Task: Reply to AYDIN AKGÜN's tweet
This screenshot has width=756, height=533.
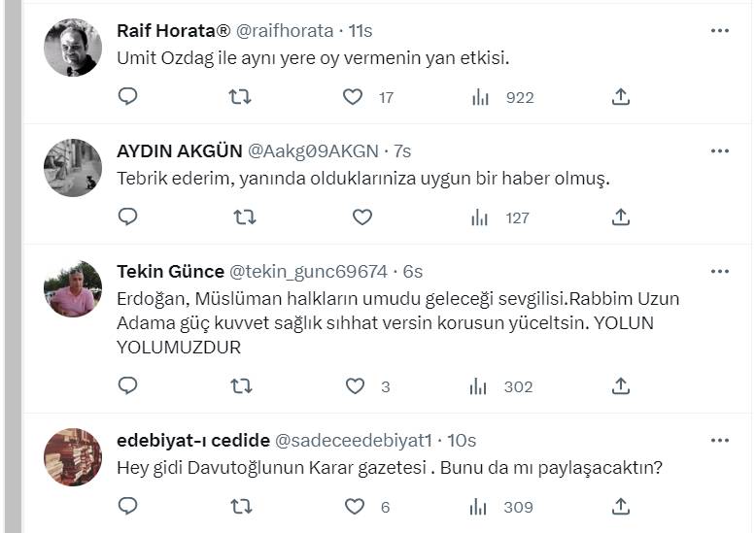Action: pos(128,217)
